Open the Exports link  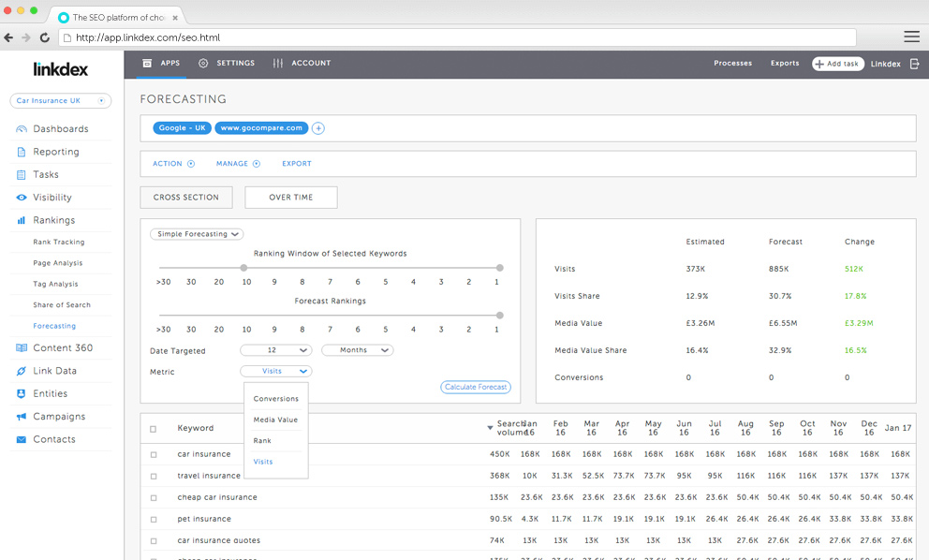click(785, 63)
